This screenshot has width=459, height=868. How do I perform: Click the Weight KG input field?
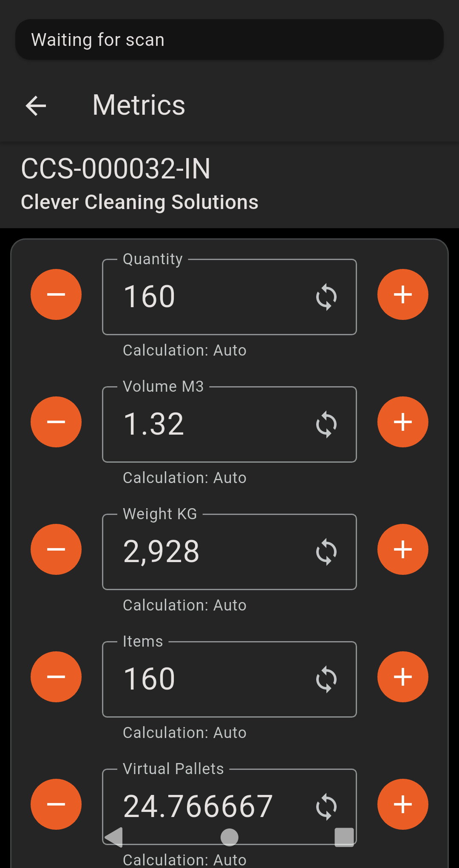point(208,552)
